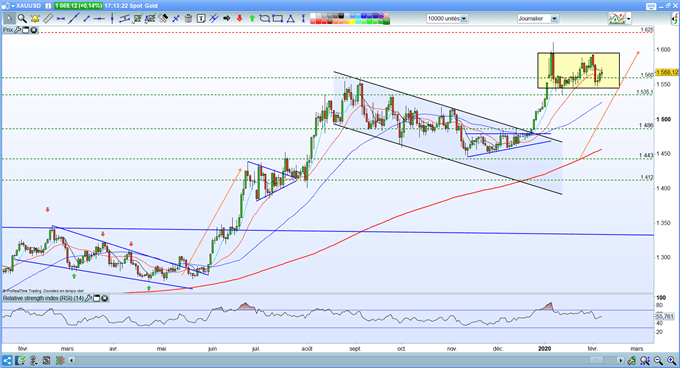The height and width of the screenshot is (368, 680).
Task: Open Prix panel wrench settings
Action: [x=17, y=30]
